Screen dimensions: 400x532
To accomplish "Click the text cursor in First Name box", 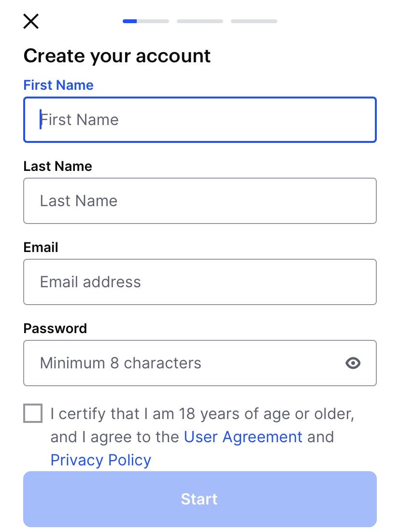I will 41,119.
